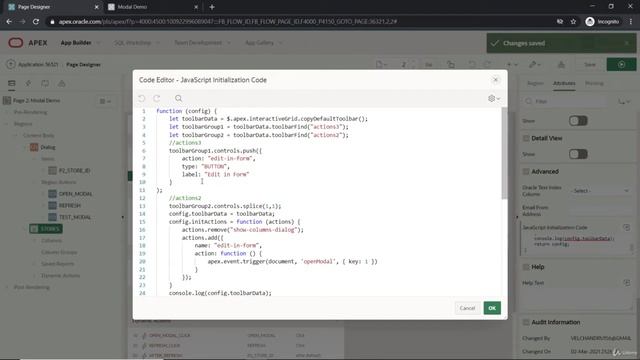Run the page with the green play button
The height and width of the screenshot is (360, 640).
pyautogui.click(x=621, y=64)
